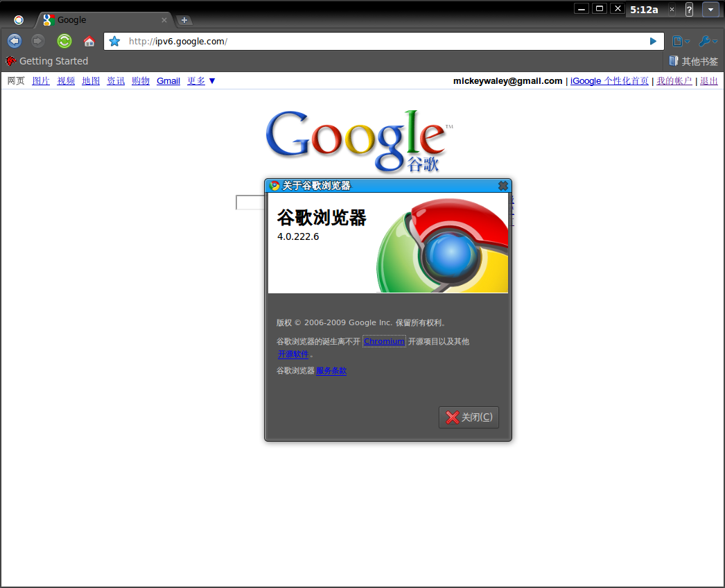Open the 视频 video link
Screen dimensions: 725x588
[x=66, y=81]
